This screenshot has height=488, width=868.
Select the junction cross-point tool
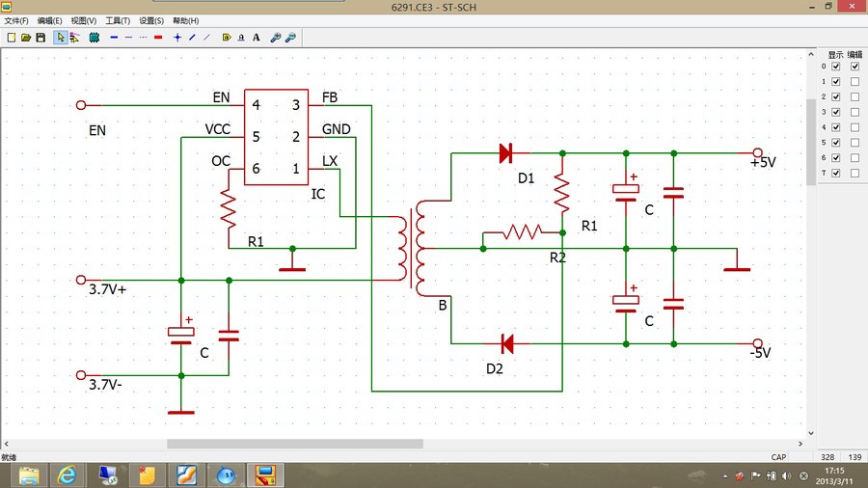tap(177, 38)
